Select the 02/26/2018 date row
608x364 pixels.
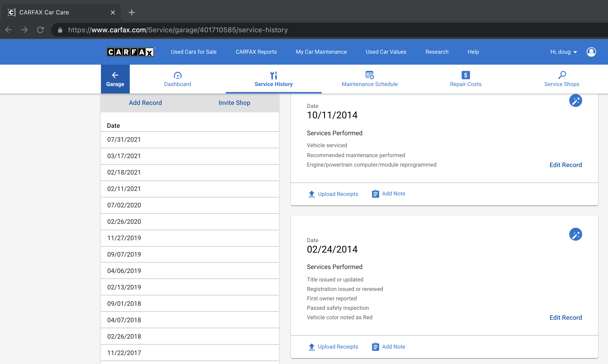coord(190,336)
